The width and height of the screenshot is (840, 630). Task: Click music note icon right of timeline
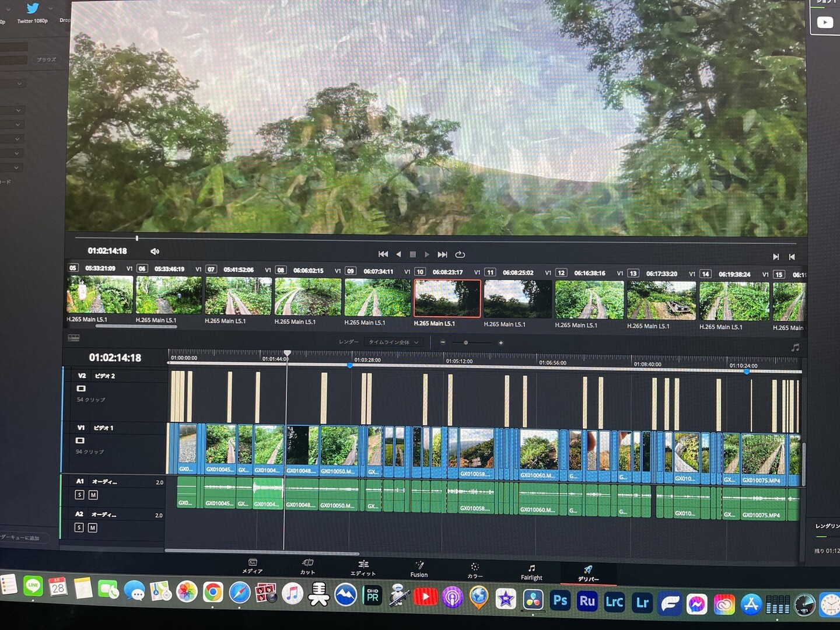(794, 348)
